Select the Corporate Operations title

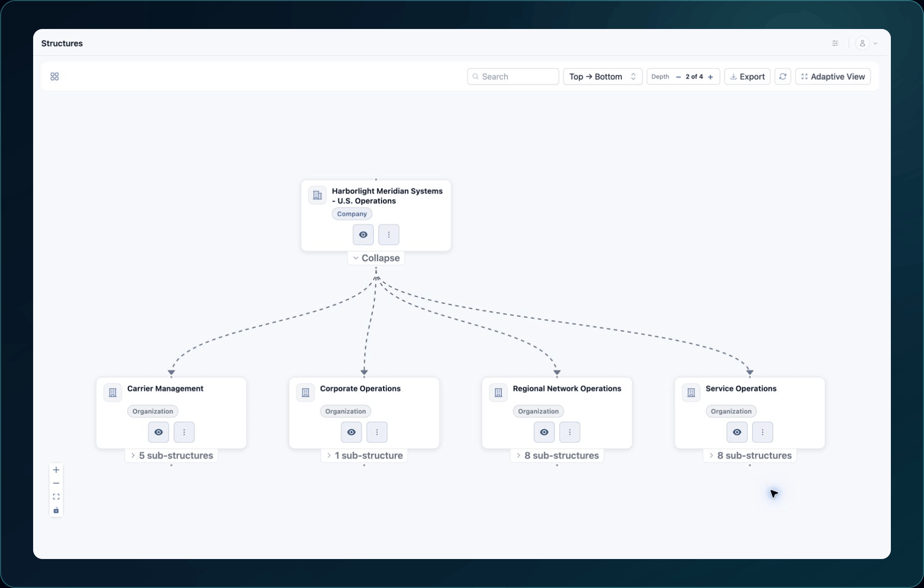click(x=360, y=389)
